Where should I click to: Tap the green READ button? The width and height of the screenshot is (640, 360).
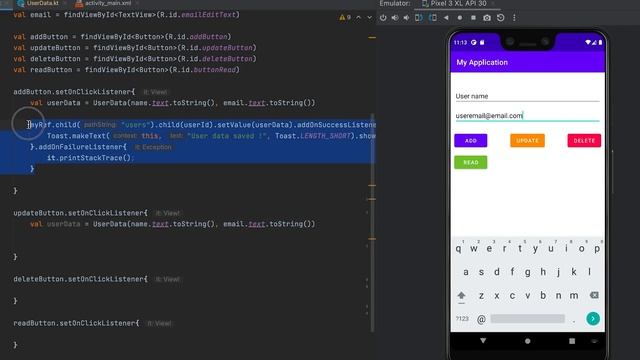click(x=471, y=162)
